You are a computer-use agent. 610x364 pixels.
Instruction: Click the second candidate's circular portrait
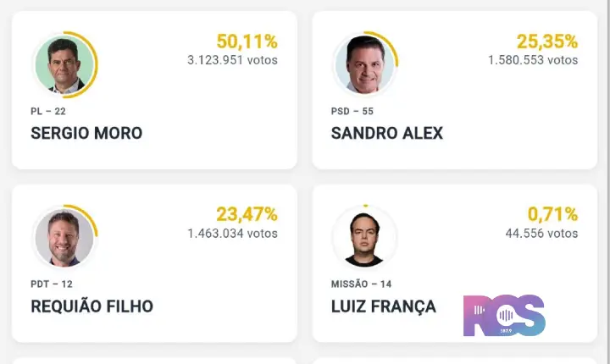click(x=365, y=64)
